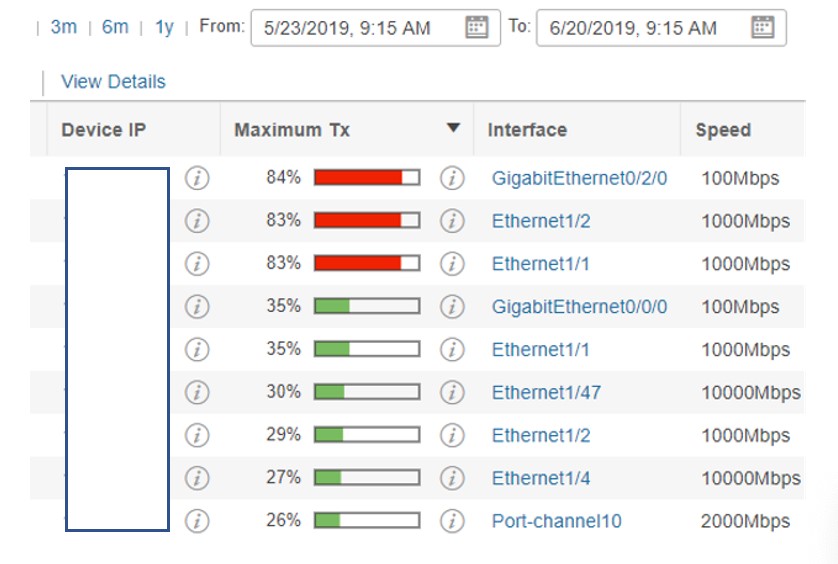This screenshot has width=838, height=564.
Task: Toggle sort arrow on Maximum Tx column
Action: pos(453,128)
